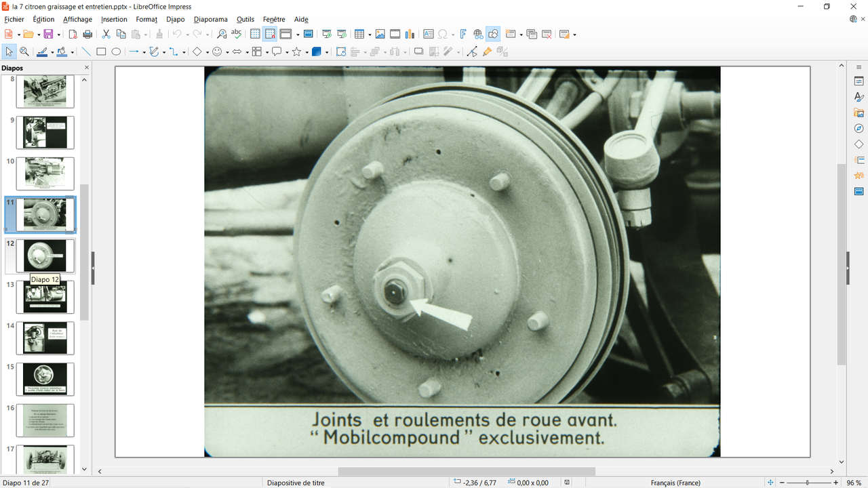Insert a hyperlink
The width and height of the screenshot is (868, 488).
pos(478,34)
